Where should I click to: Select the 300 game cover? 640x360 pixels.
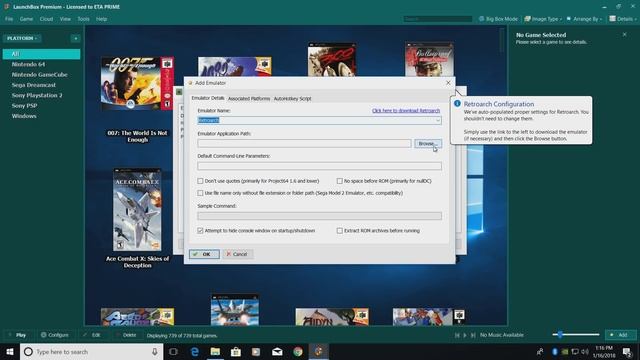pos(332,60)
